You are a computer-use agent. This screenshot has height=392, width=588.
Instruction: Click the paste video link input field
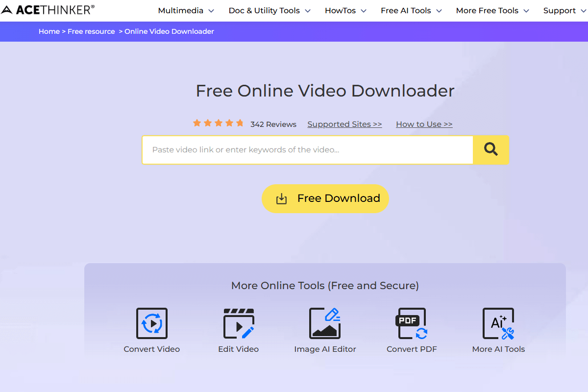click(x=307, y=150)
